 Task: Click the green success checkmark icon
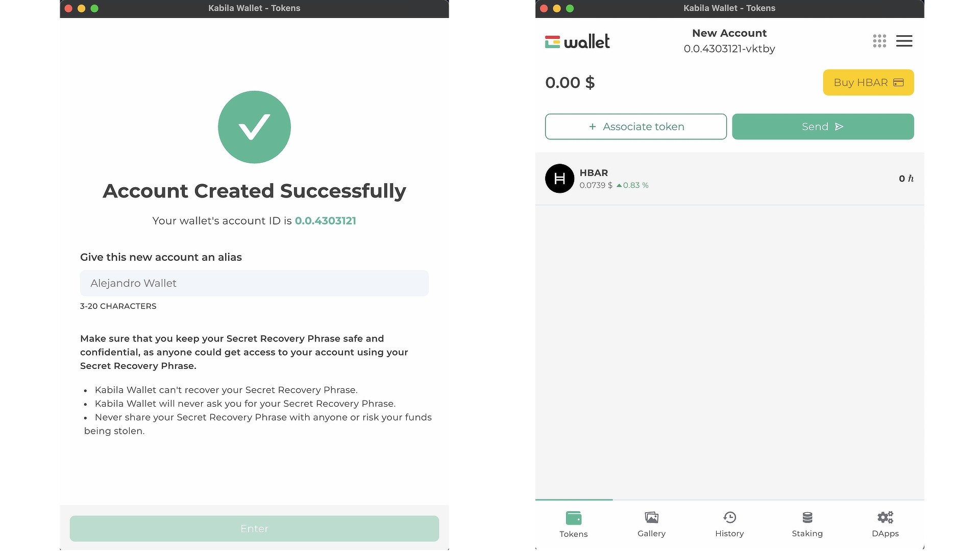coord(254,127)
